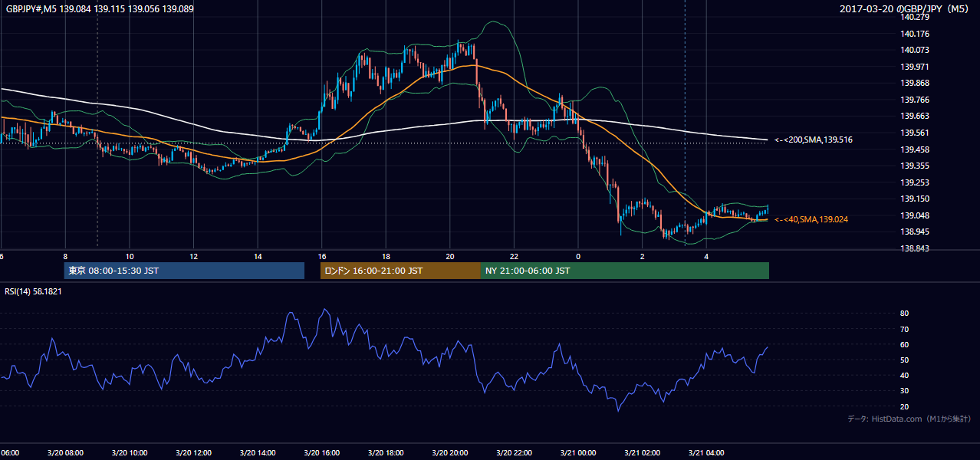Click hour tick 10 under the price chart
The image size is (980, 460).
[130, 256]
